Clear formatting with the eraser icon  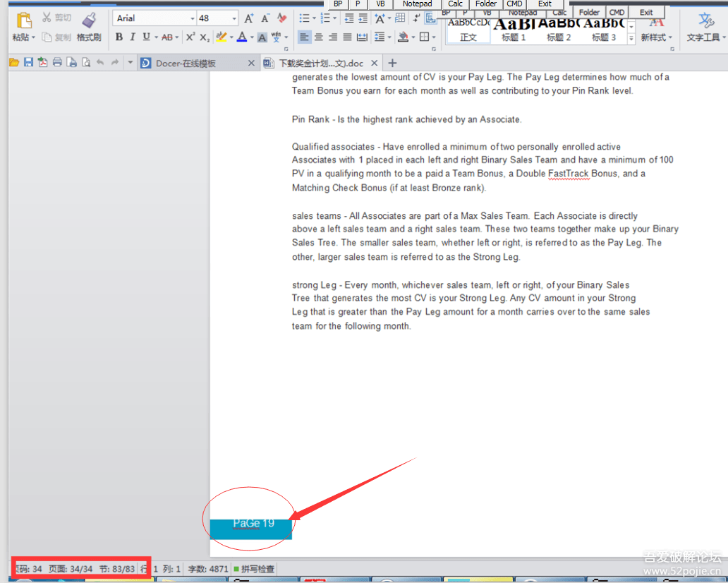[282, 18]
